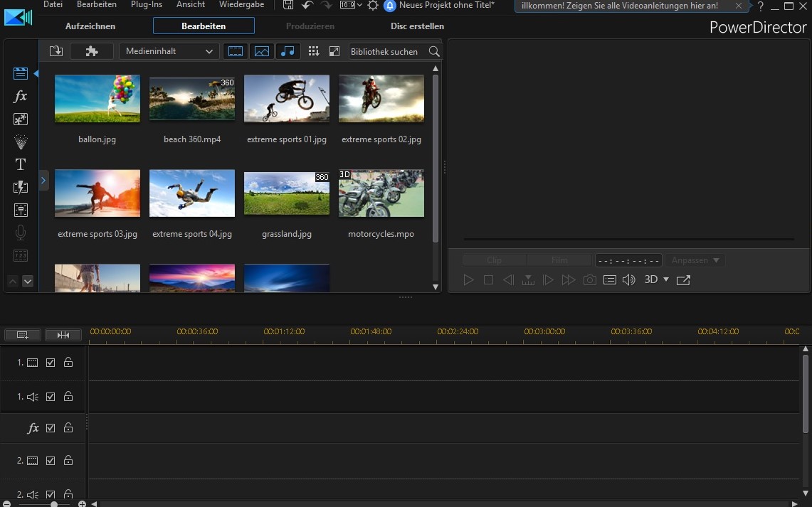Image resolution: width=812 pixels, height=507 pixels.
Task: Open the Audio Mixing Room
Action: pyautogui.click(x=21, y=210)
